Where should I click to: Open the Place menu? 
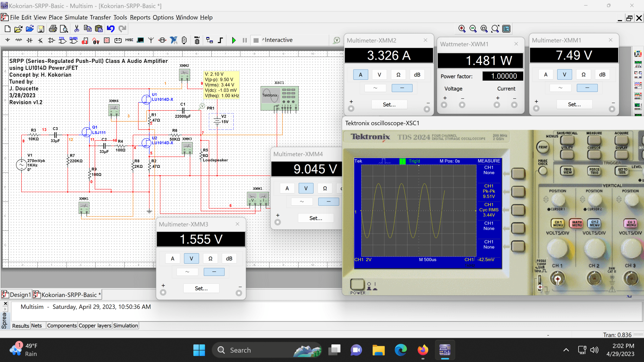point(55,18)
